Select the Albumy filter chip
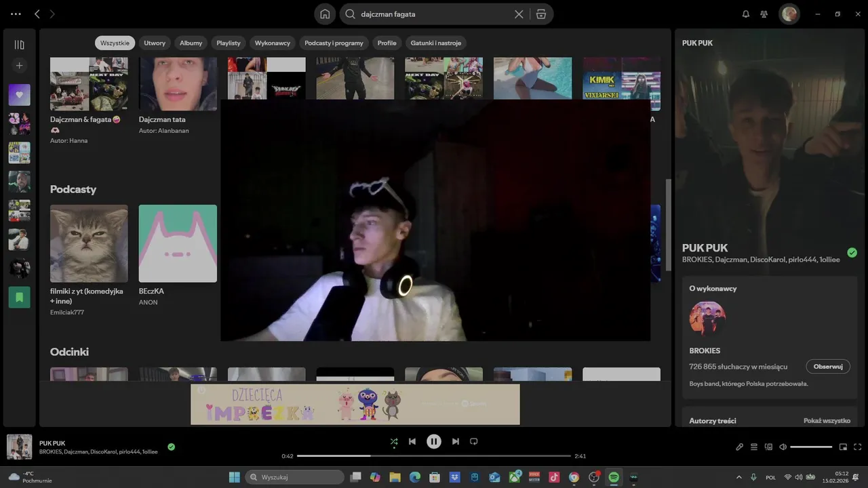Image resolution: width=868 pixels, height=488 pixels. pos(191,43)
